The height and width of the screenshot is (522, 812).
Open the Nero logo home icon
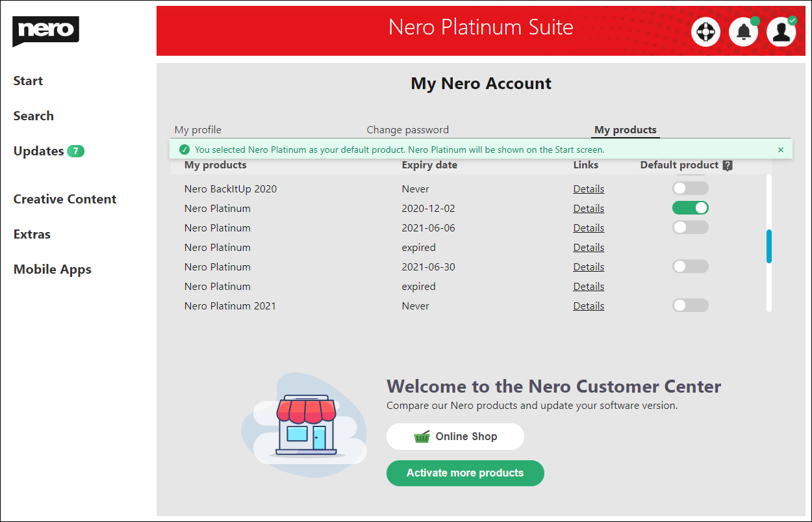(45, 30)
